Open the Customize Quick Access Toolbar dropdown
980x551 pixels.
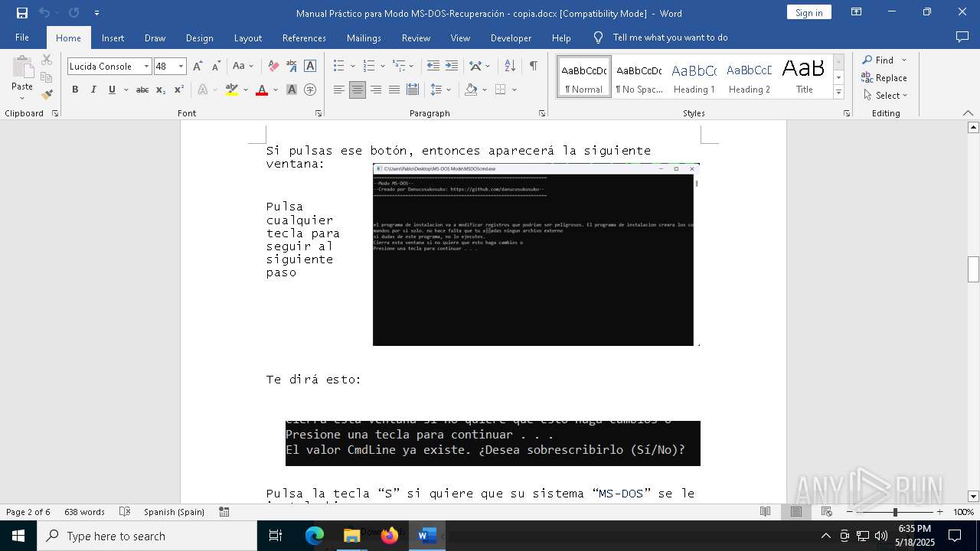(x=96, y=13)
